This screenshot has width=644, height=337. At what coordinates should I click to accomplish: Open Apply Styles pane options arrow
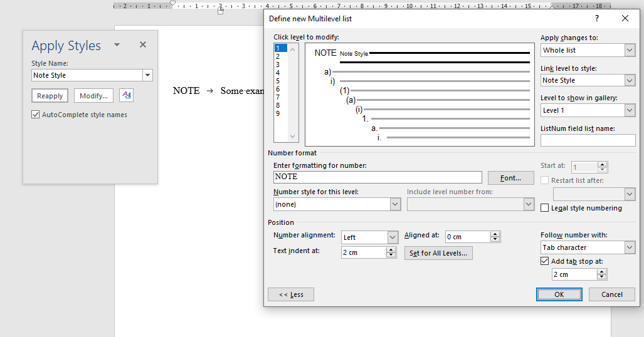click(x=117, y=44)
